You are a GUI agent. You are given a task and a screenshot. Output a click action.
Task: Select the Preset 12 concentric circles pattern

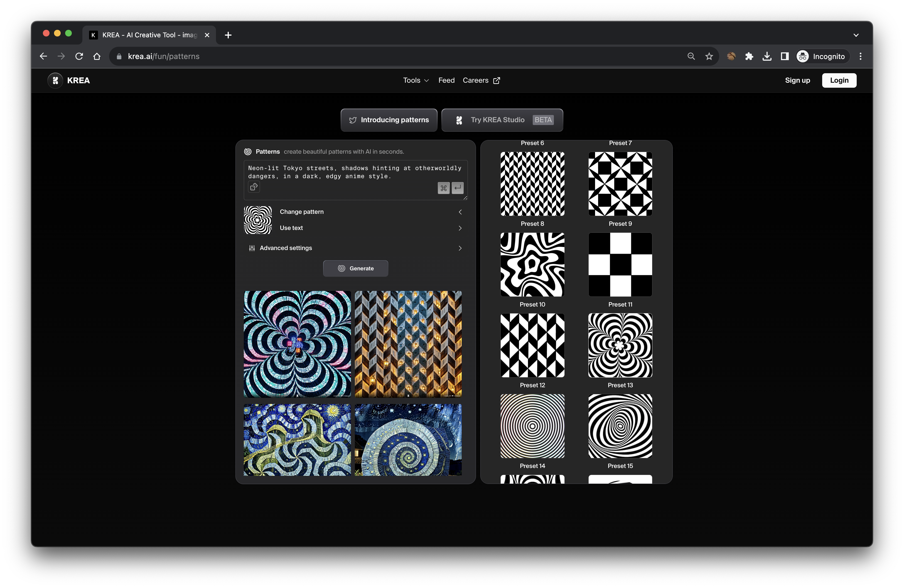coord(532,426)
